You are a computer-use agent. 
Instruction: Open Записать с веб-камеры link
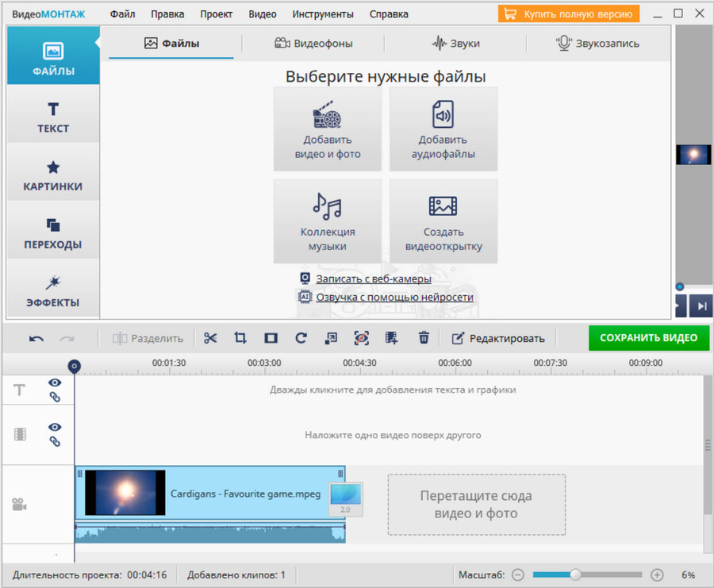[374, 279]
